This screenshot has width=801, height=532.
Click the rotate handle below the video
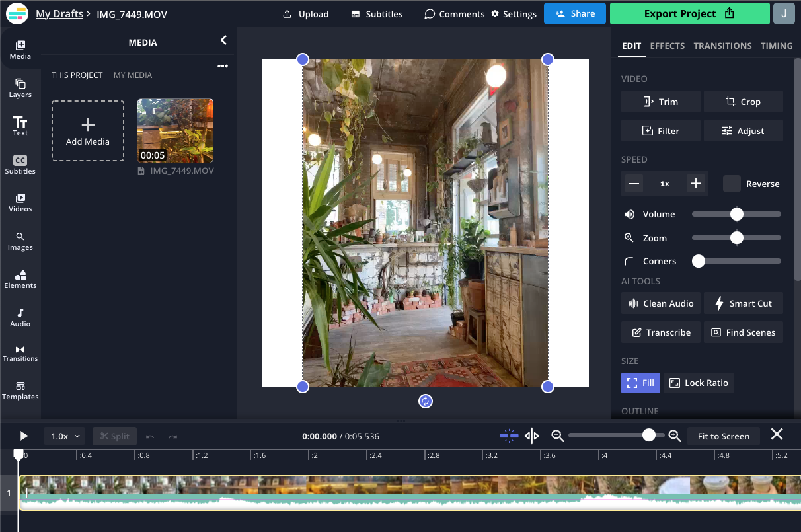point(426,401)
